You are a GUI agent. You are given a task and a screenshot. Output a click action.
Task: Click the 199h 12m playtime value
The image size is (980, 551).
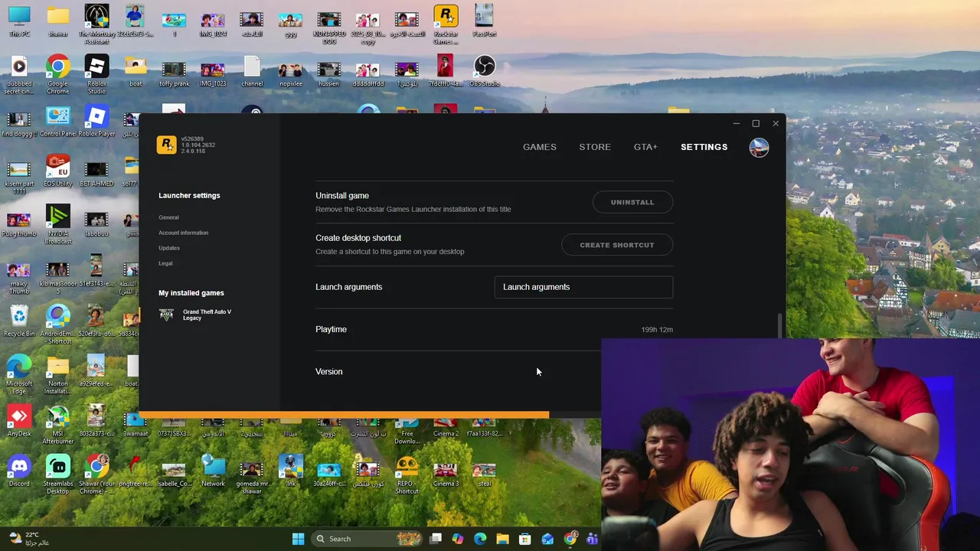tap(657, 330)
